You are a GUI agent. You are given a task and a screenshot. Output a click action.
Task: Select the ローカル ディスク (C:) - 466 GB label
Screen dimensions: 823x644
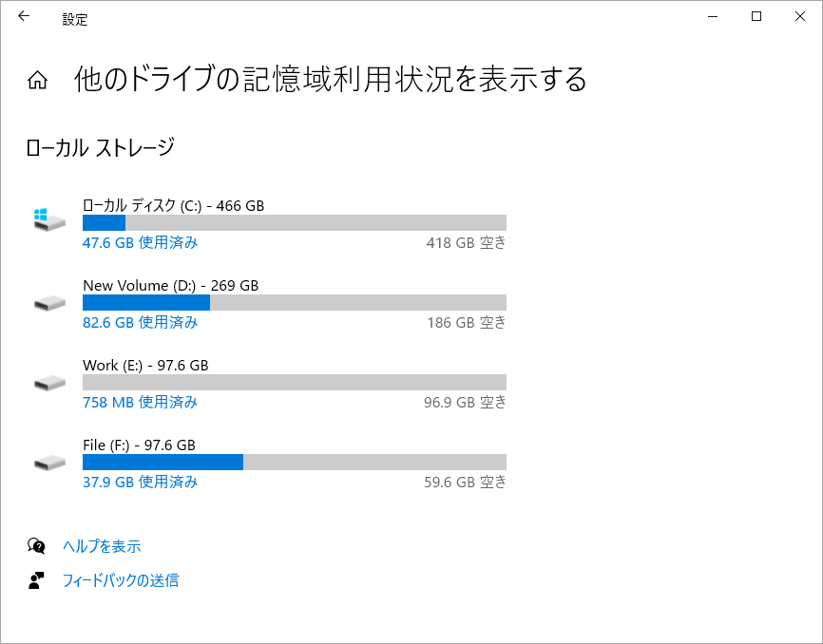(173, 205)
